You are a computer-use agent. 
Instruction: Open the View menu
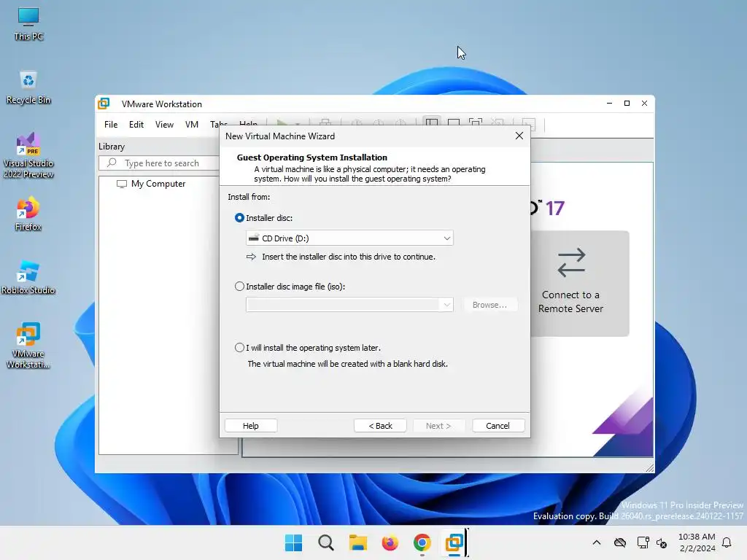pyautogui.click(x=164, y=124)
